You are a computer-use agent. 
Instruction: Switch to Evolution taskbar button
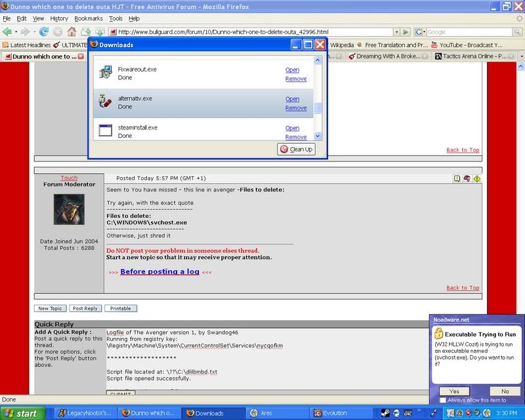(x=340, y=413)
